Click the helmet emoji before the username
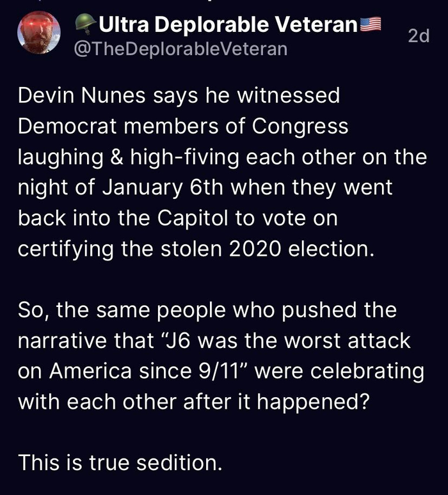 click(83, 26)
